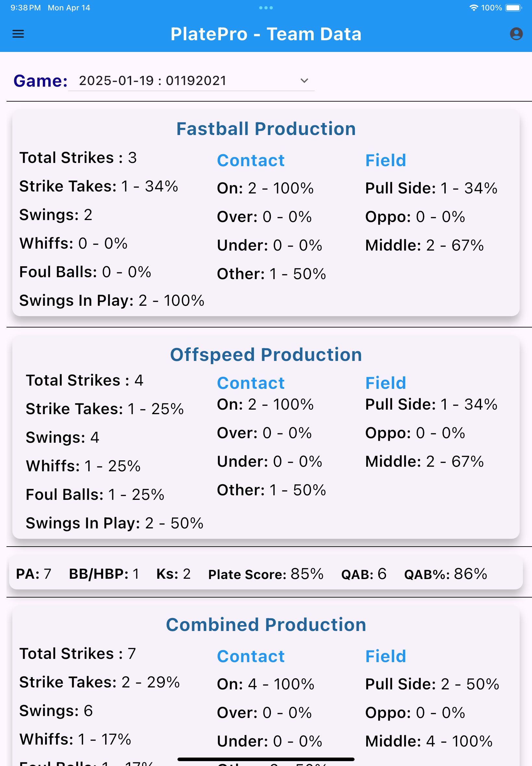Tap the Combined Production heading
Screen dimensions: 532x766
[x=266, y=624]
